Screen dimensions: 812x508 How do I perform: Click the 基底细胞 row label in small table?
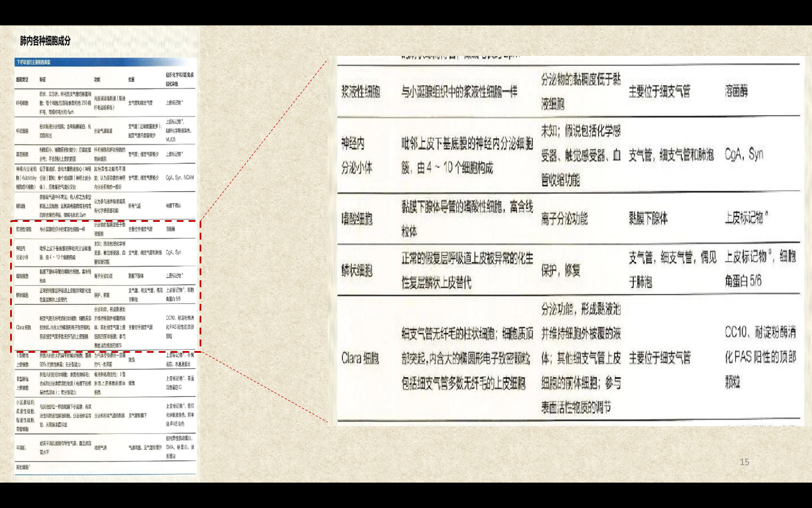click(22, 154)
